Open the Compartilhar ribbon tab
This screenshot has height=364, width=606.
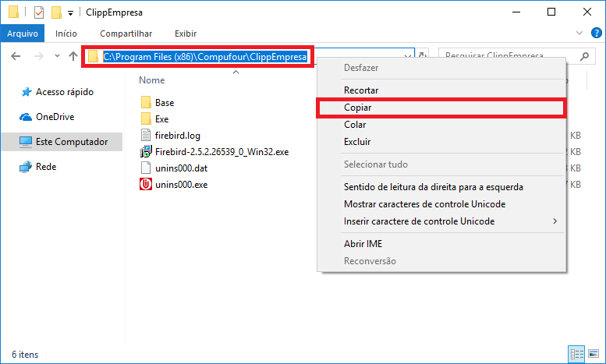[x=126, y=34]
